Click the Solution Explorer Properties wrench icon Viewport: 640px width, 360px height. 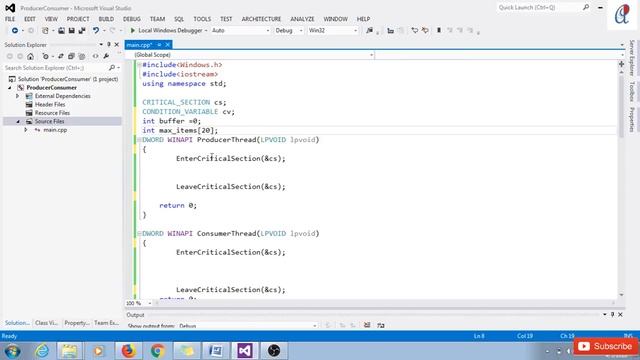point(106,56)
